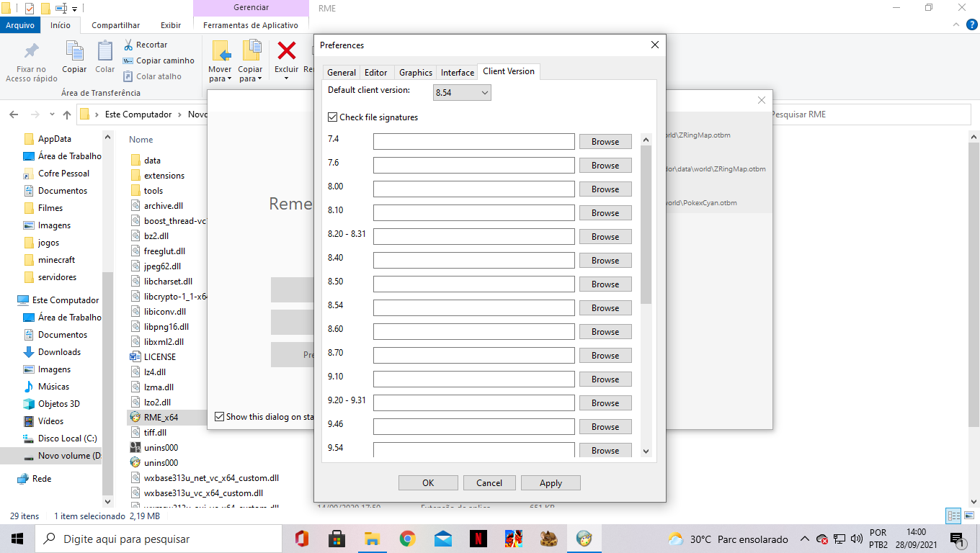The height and width of the screenshot is (553, 980).
Task: Toggle Show this dialog on startup checkbox
Action: point(220,416)
